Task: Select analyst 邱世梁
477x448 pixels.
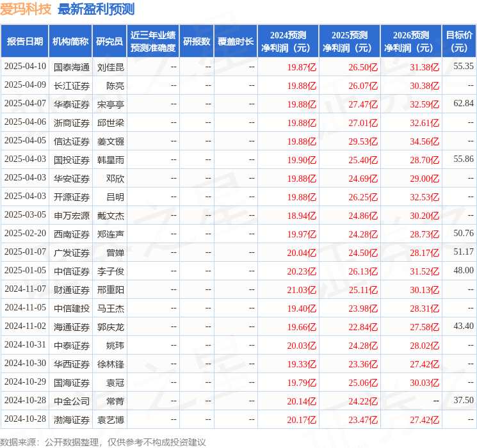Action: pyautogui.click(x=111, y=123)
